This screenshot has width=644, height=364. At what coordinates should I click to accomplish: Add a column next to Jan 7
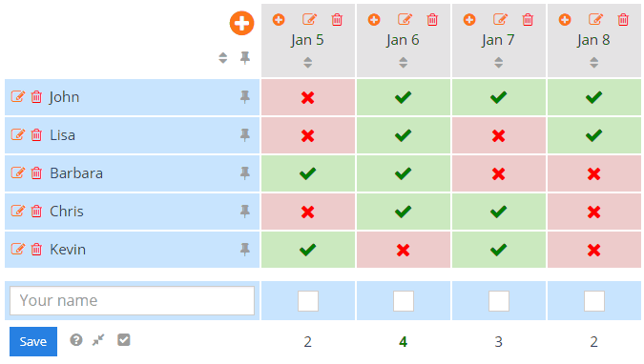469,19
